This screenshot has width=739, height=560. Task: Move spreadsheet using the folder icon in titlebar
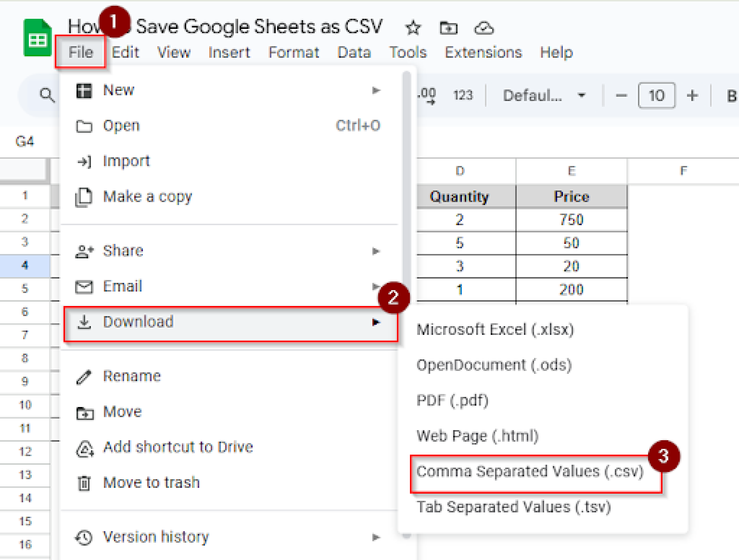coord(449,28)
